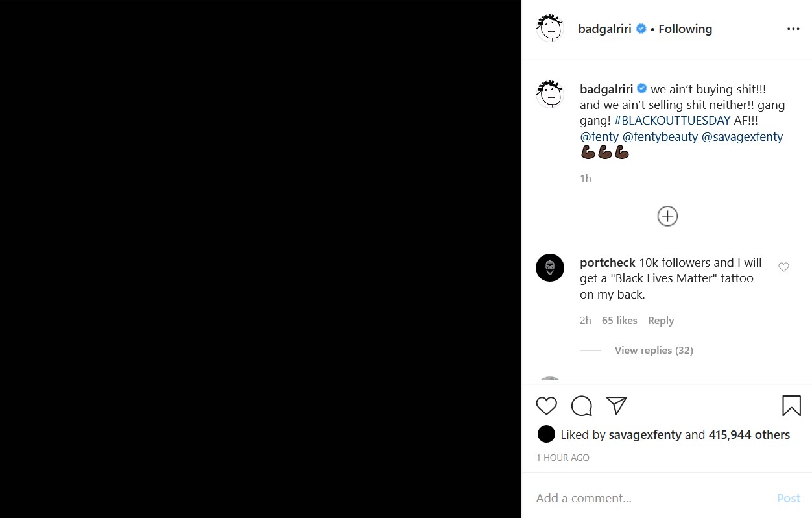Open badgalriri avatar beside the caption
This screenshot has width=812, height=518.
[x=549, y=94]
